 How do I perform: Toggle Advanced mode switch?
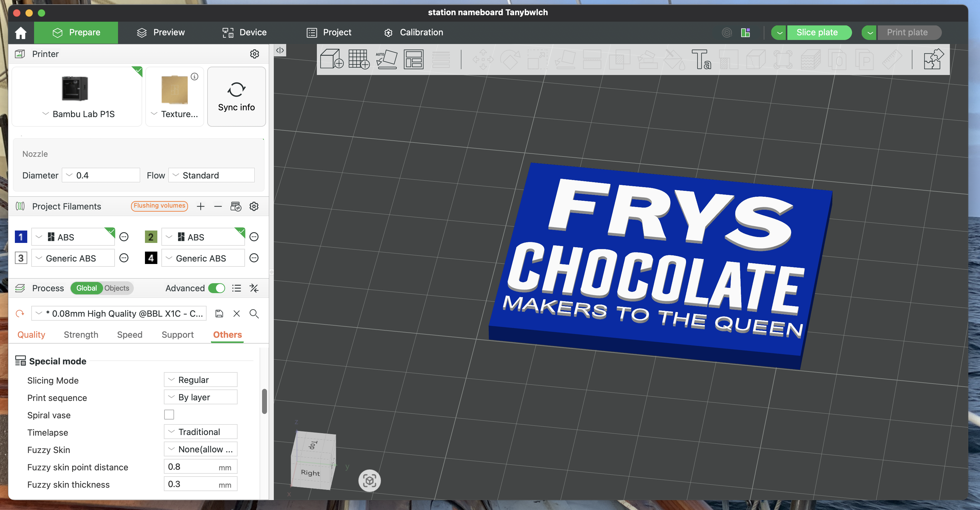tap(217, 288)
